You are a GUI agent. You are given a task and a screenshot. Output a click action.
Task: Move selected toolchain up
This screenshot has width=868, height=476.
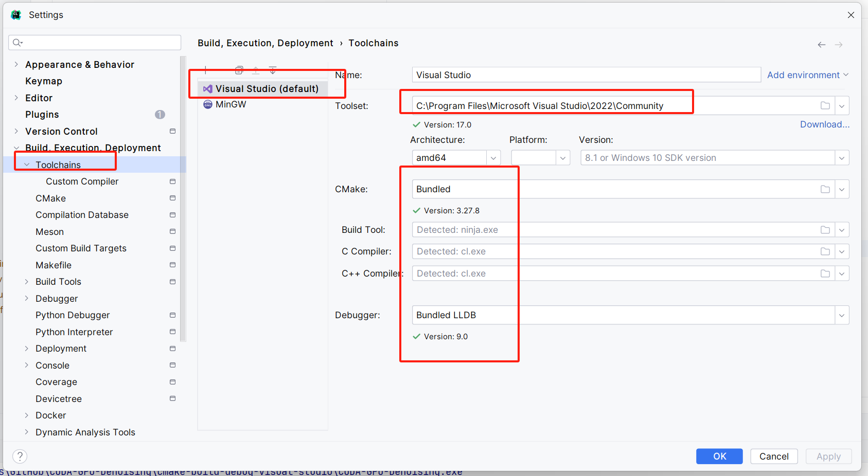point(256,70)
